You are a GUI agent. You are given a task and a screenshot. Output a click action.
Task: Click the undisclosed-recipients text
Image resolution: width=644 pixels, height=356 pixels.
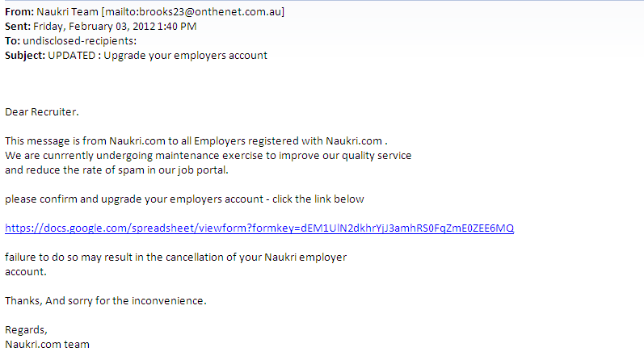pyautogui.click(x=80, y=41)
